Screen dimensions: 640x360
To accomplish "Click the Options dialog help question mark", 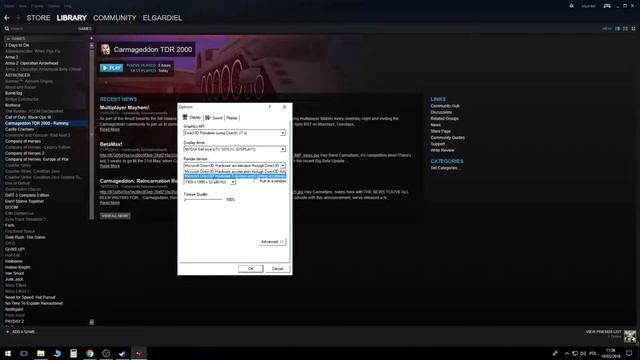I will click(x=269, y=107).
